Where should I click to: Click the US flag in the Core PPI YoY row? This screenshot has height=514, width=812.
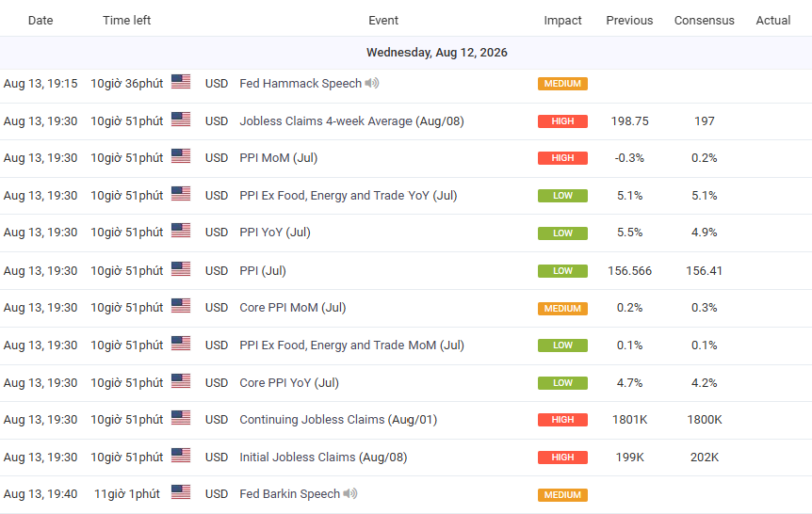(x=181, y=381)
